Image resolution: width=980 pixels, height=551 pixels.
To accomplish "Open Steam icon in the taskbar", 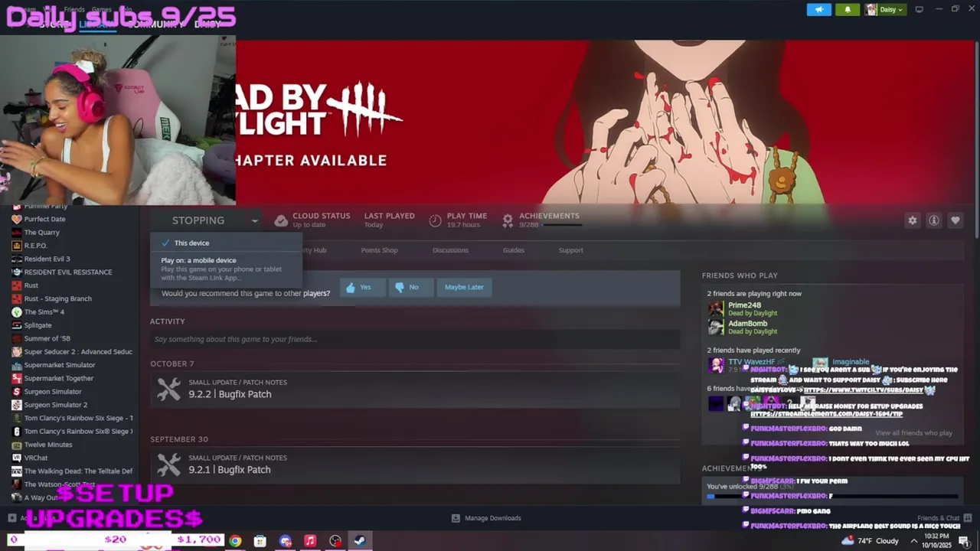I will pos(360,541).
